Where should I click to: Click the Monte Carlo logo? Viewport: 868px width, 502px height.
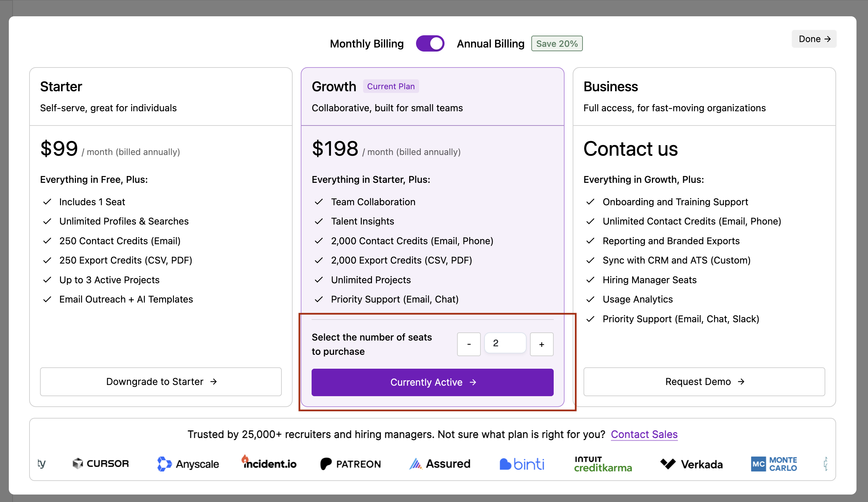774,464
